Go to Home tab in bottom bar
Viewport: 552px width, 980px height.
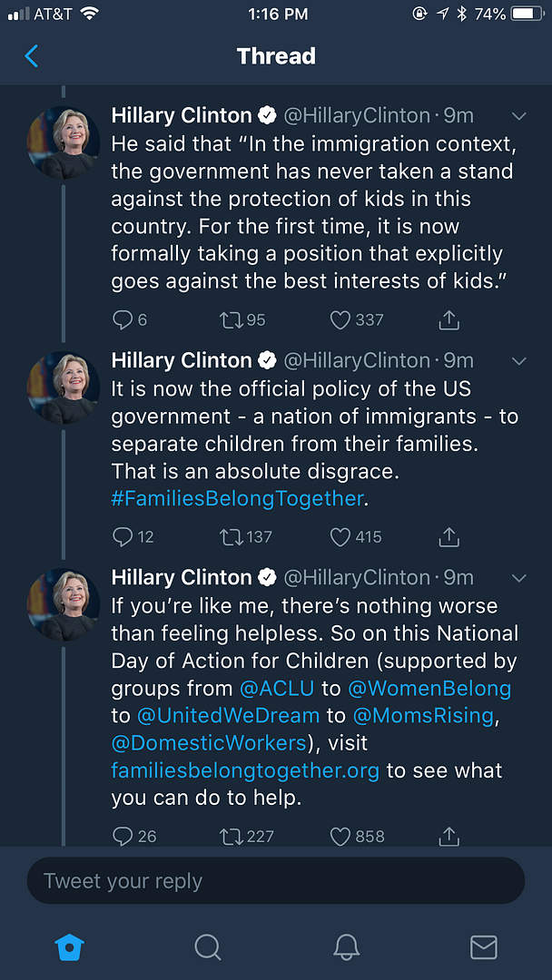pos(70,947)
